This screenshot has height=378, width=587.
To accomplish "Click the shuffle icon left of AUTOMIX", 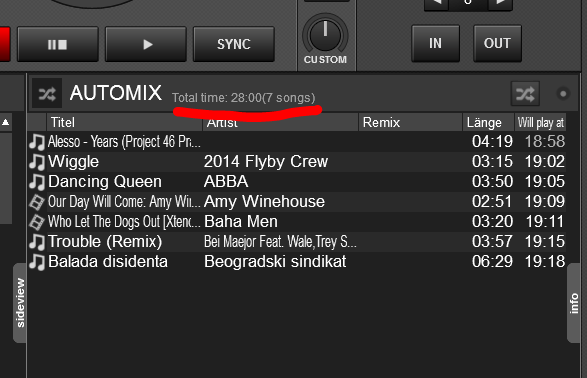I will pyautogui.click(x=47, y=94).
